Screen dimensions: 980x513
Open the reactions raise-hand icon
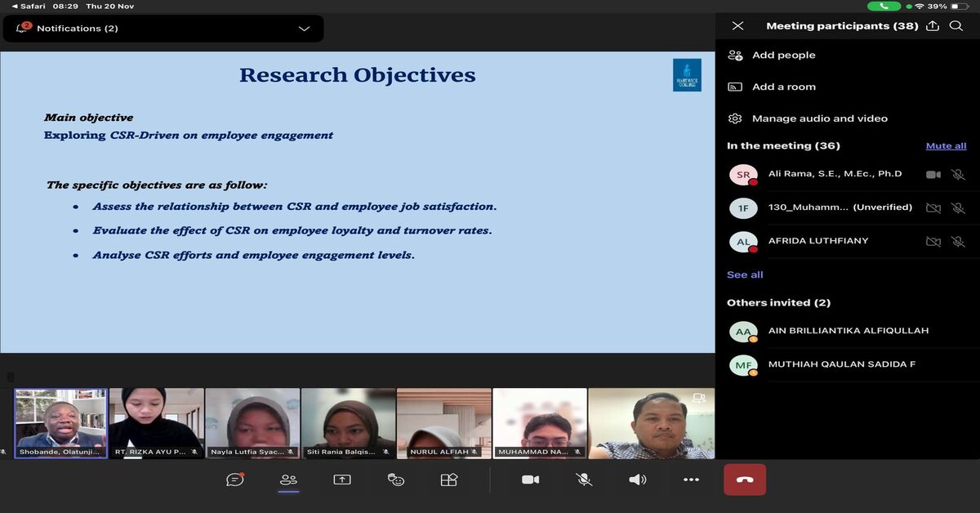pos(396,480)
